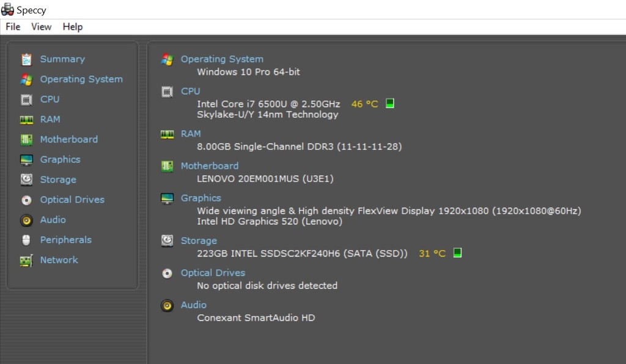The image size is (626, 364).
Task: Select Operating System in the sidebar
Action: 81,79
